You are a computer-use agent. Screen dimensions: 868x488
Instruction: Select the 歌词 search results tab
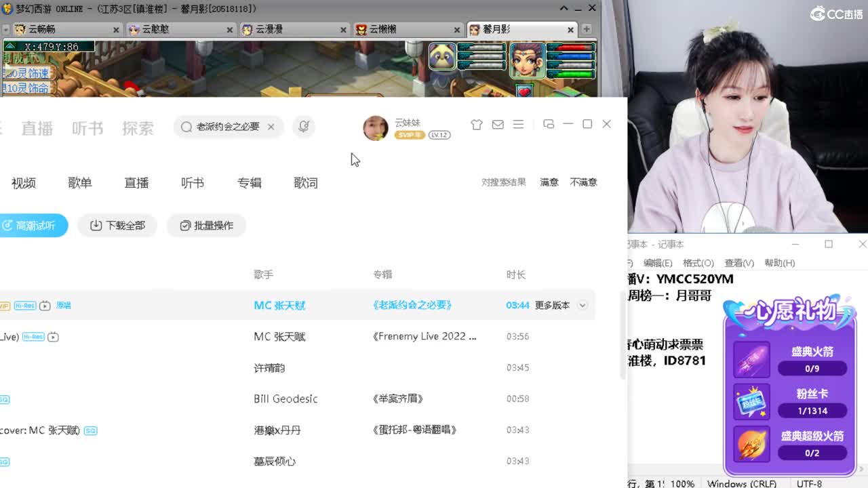pyautogui.click(x=306, y=183)
